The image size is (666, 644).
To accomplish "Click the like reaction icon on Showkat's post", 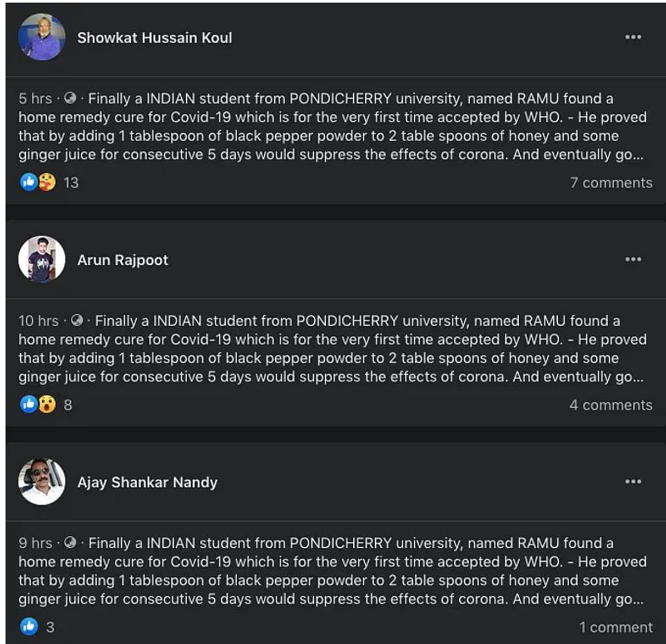I will pyautogui.click(x=29, y=182).
